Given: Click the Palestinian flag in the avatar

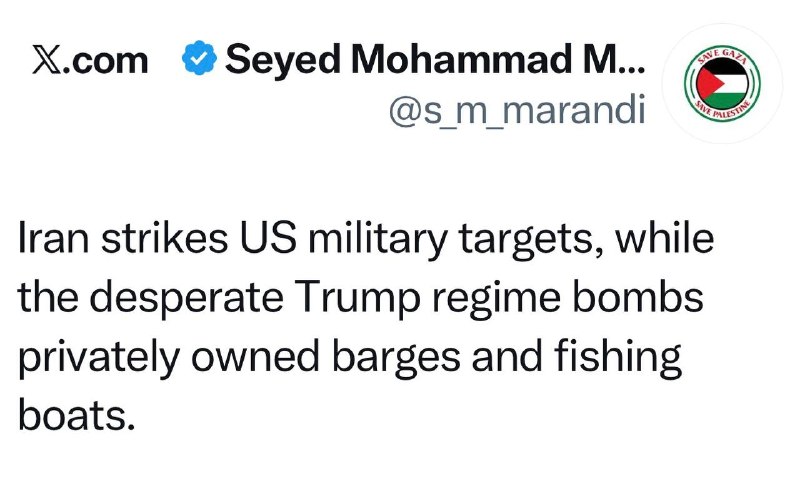Looking at the screenshot, I should pos(722,83).
